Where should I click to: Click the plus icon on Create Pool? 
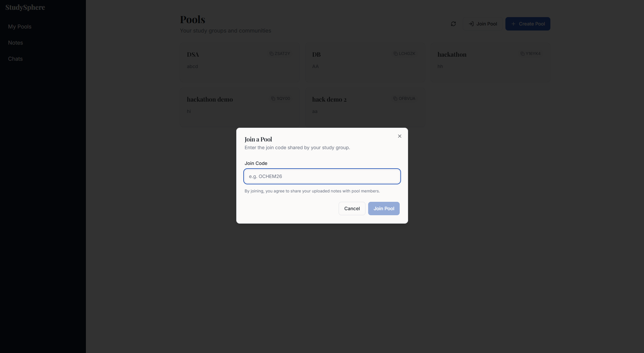click(x=513, y=24)
